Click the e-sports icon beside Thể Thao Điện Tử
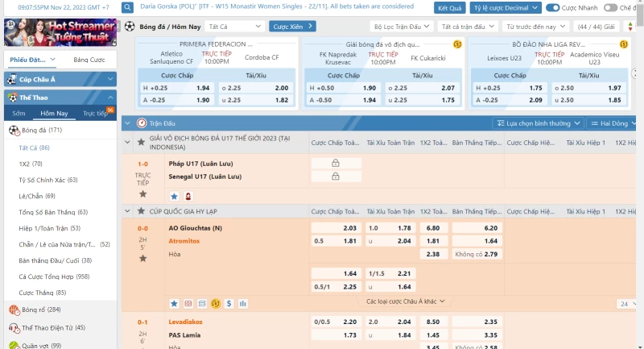This screenshot has width=644, height=349. point(14,328)
